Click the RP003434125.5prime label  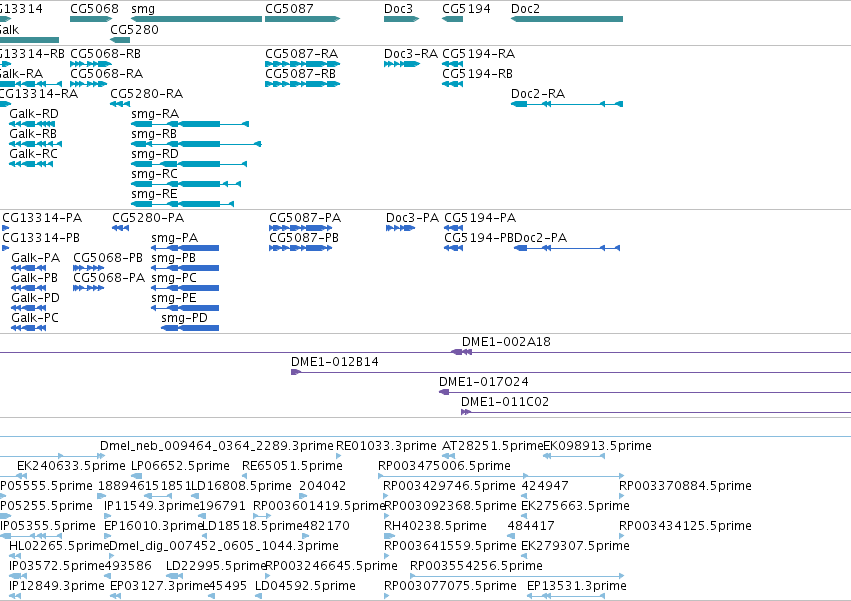[x=685, y=526]
